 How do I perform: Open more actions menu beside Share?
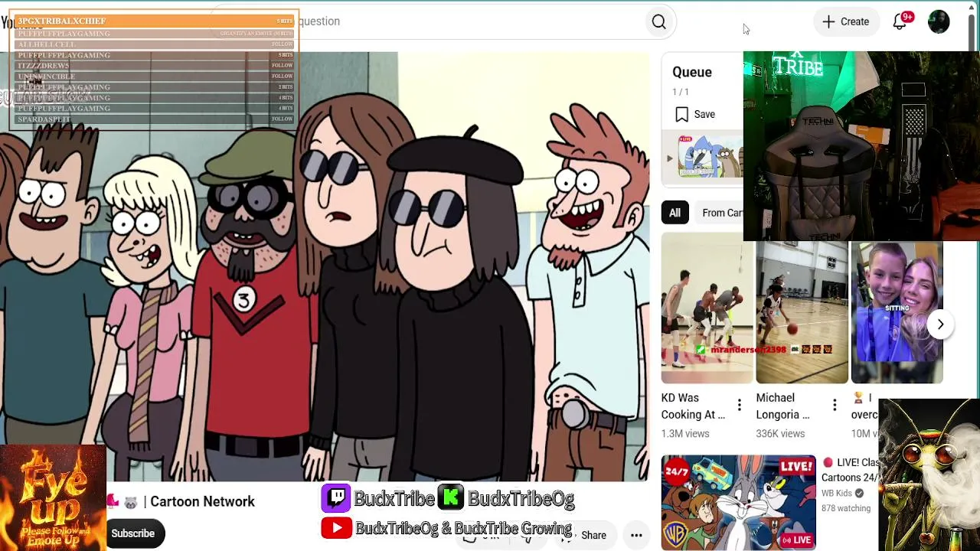(x=636, y=535)
